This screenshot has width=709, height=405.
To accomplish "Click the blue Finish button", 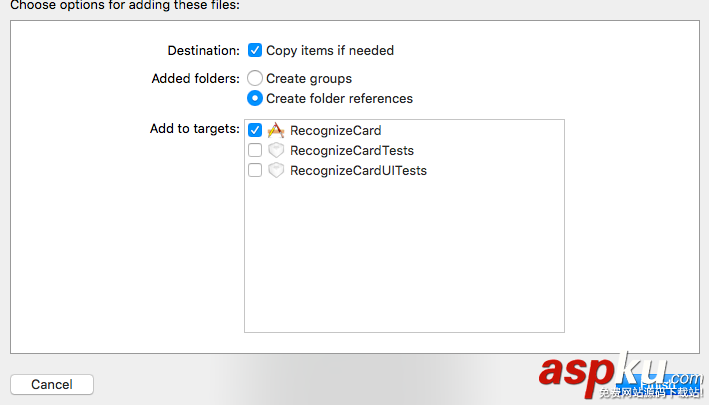I will (657, 384).
